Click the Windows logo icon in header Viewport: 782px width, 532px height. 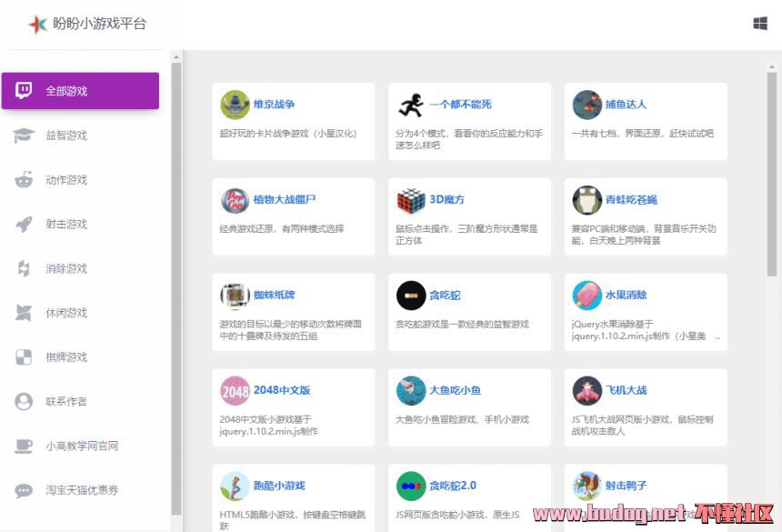(760, 24)
